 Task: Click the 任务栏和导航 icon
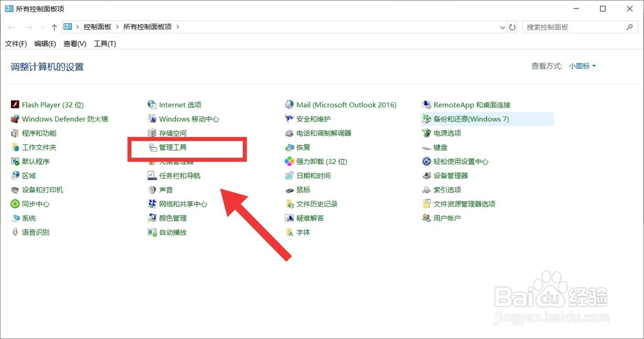pos(153,176)
